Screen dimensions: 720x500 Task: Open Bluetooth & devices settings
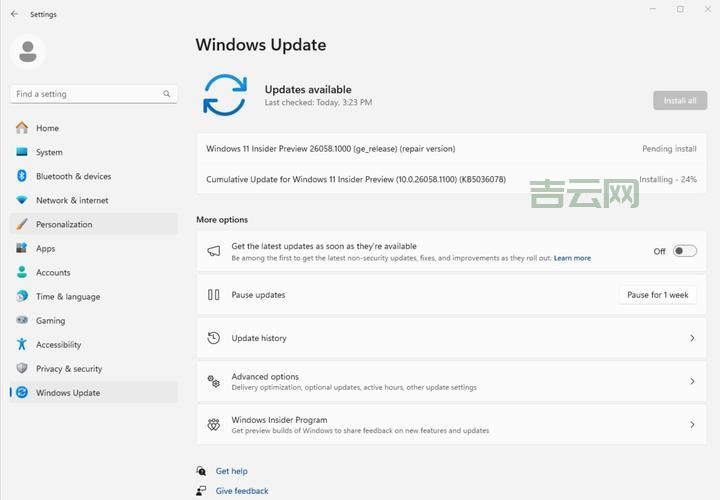[x=94, y=176]
